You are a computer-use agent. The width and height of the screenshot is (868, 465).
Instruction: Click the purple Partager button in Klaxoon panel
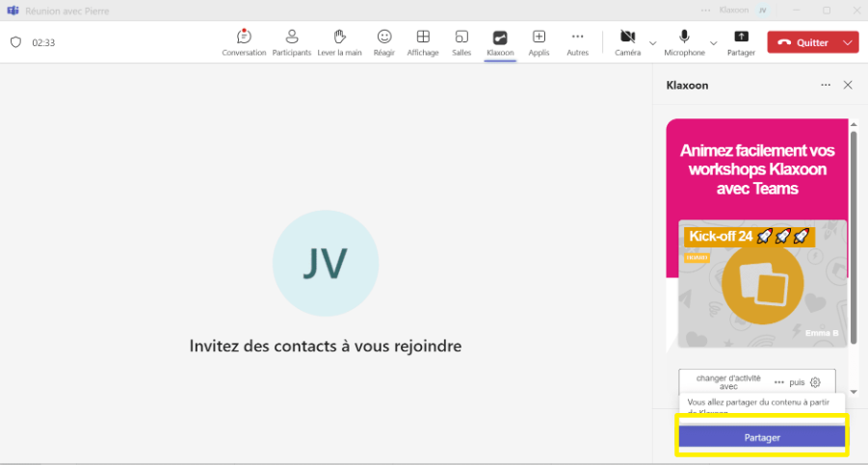[761, 437]
